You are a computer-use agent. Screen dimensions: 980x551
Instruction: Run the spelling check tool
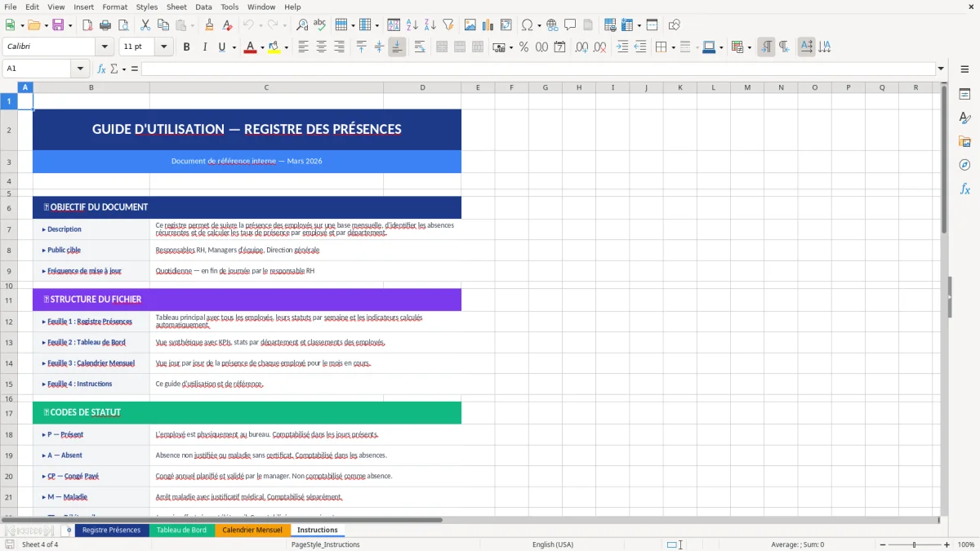point(319,25)
